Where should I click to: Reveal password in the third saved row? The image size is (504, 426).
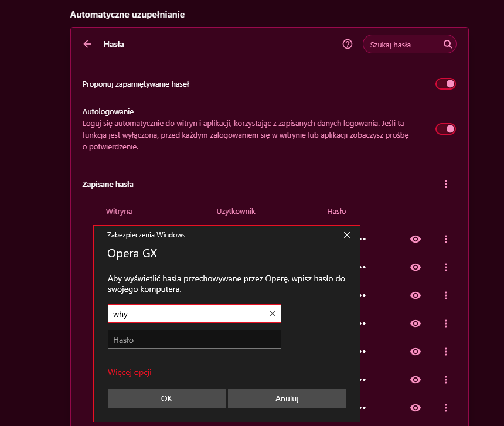[416, 295]
